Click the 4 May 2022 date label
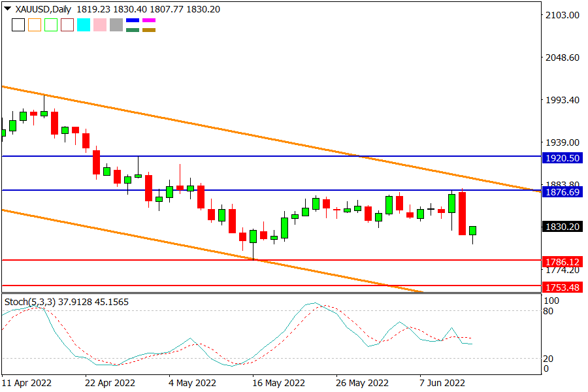This screenshot has width=588, height=392. [x=192, y=383]
